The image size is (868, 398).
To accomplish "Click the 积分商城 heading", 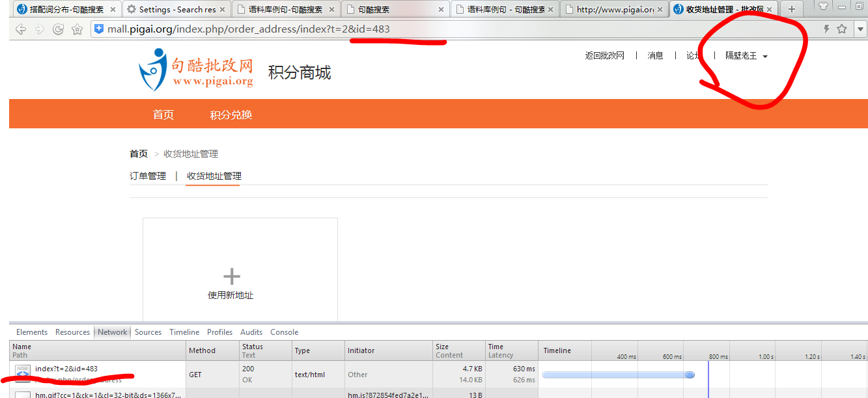I will [x=300, y=72].
